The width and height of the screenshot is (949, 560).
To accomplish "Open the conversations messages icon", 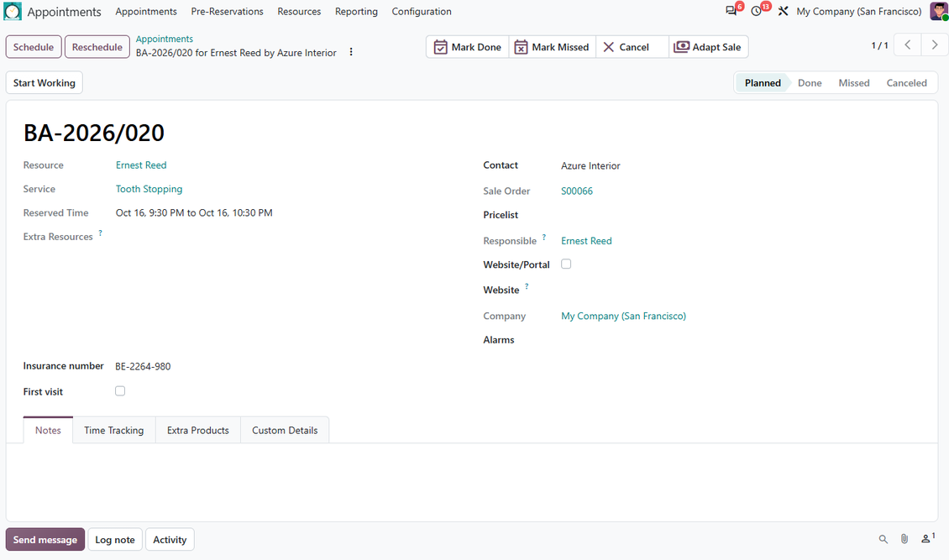I will [x=731, y=11].
